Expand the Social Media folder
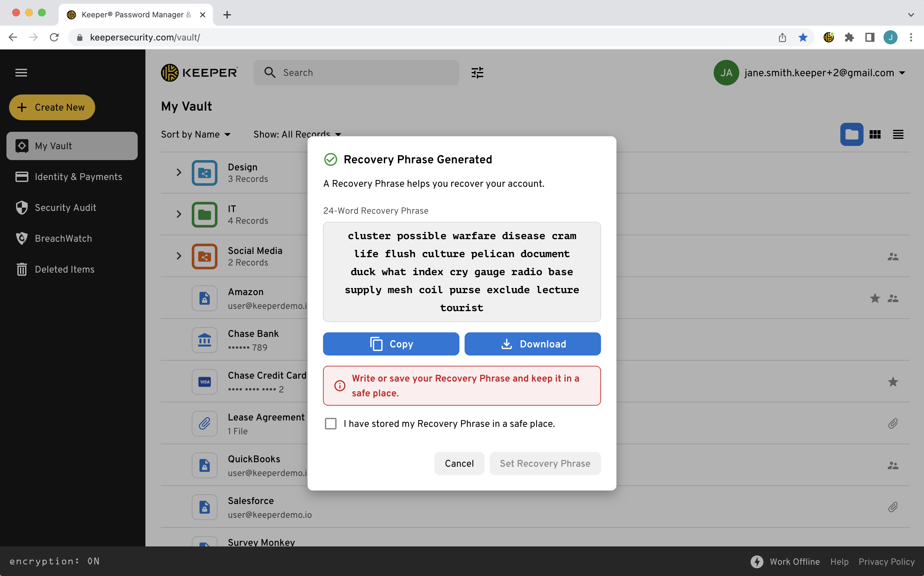 (179, 256)
